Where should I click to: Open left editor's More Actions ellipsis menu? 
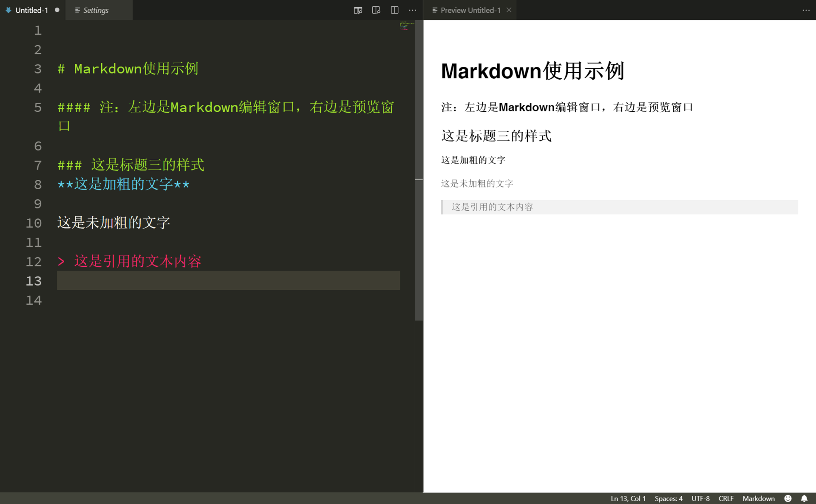(412, 10)
